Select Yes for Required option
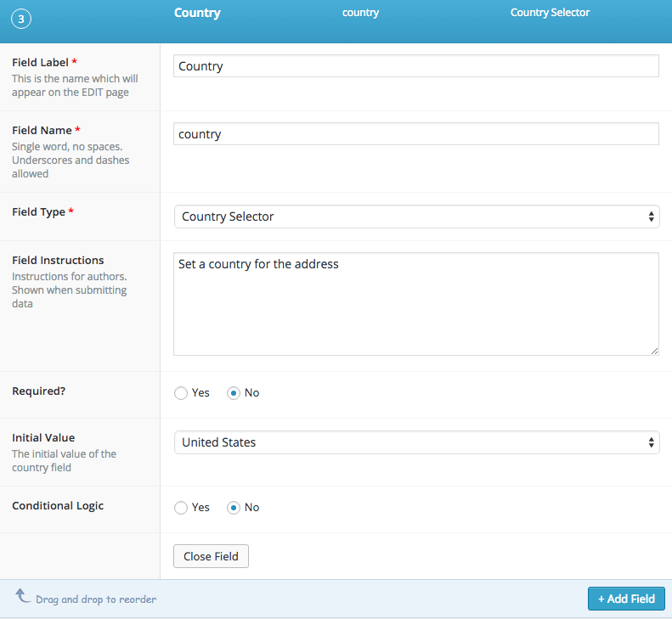Screen dimensions: 672x619 tap(180, 393)
